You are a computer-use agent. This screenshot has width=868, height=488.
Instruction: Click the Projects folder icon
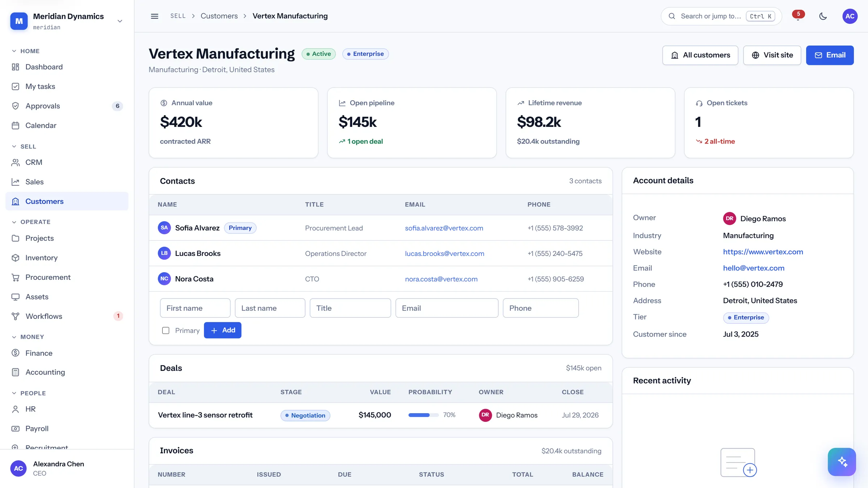[x=16, y=238]
